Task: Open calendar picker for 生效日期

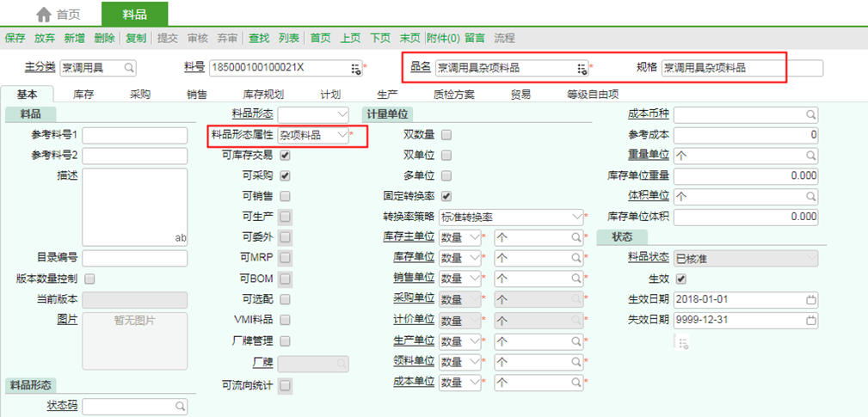Action: [810, 300]
